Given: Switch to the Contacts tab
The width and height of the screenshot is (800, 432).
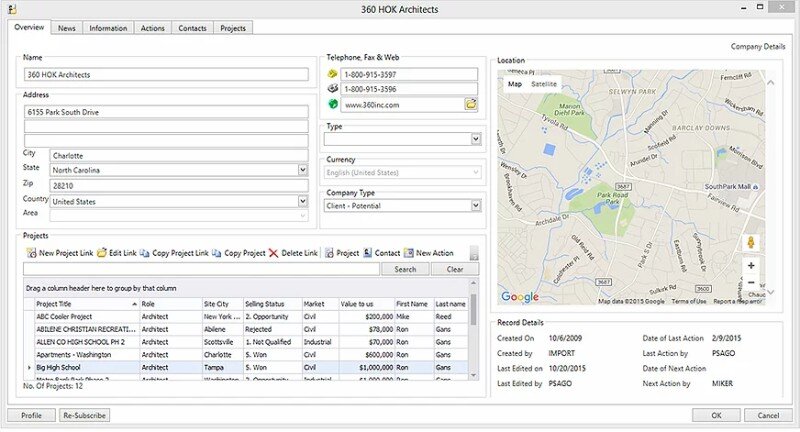Looking at the screenshot, I should coord(192,28).
